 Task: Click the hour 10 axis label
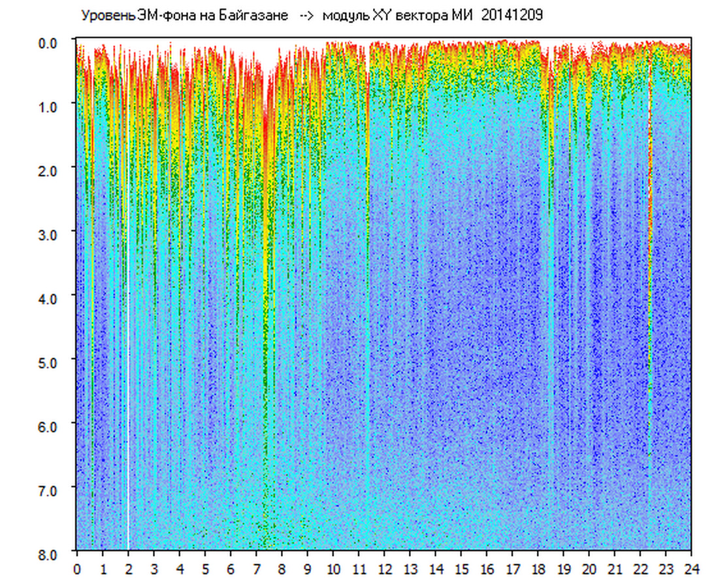point(333,569)
